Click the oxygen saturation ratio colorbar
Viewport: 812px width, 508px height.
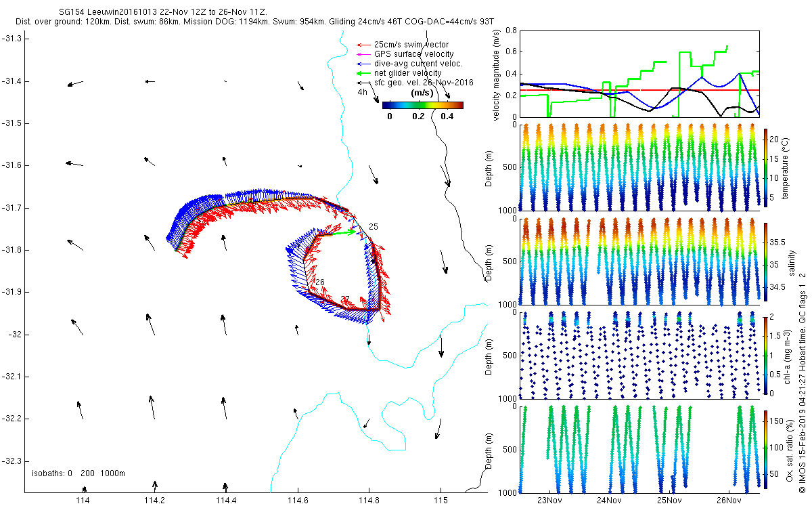coord(765,447)
